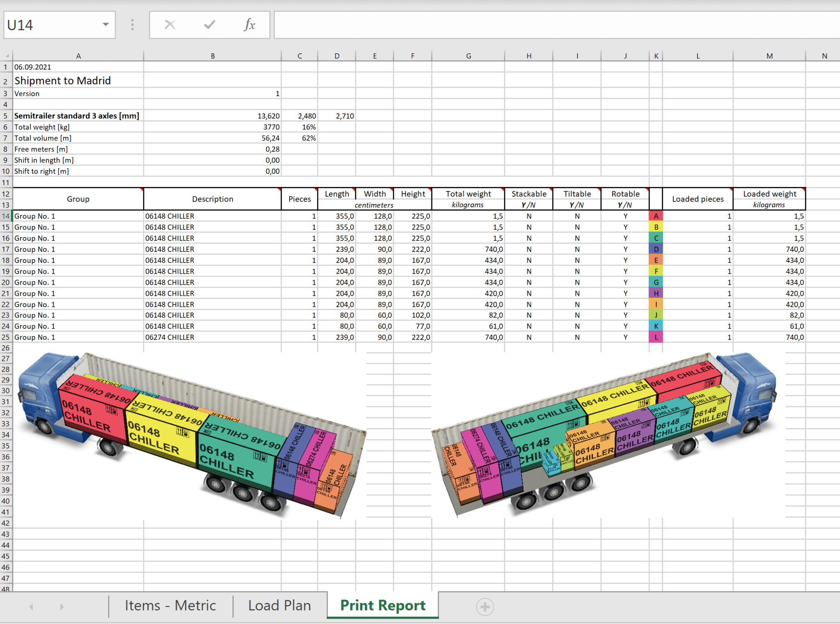Click the Cancel (X) icon in the formula bar

pyautogui.click(x=169, y=25)
